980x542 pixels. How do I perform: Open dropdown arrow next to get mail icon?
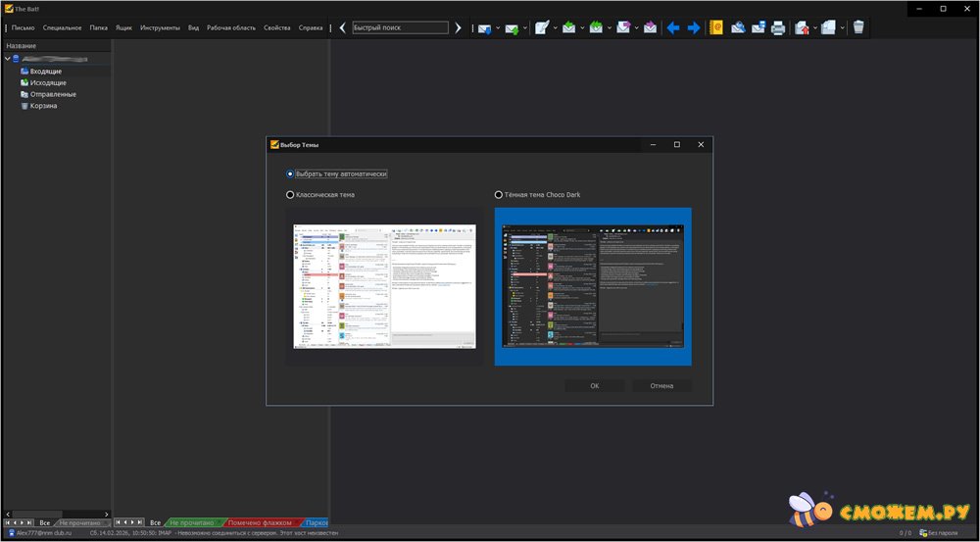(x=498, y=27)
